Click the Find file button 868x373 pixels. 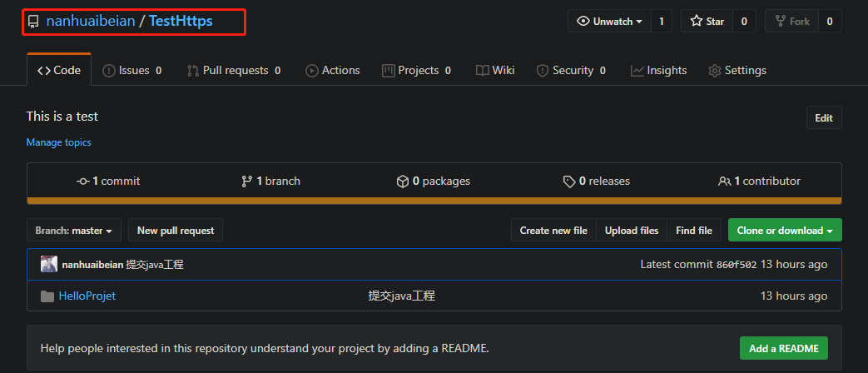[694, 231]
